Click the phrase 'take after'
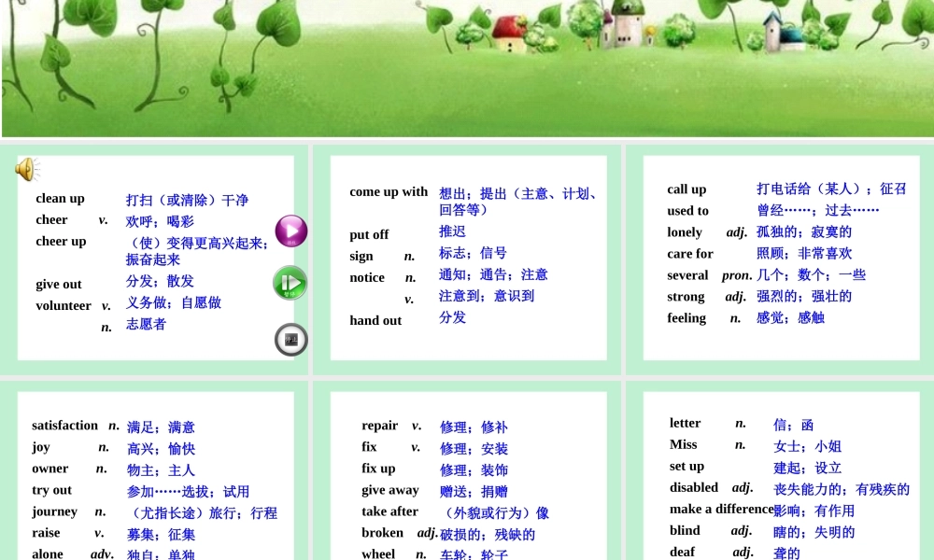934x560 pixels. pyautogui.click(x=389, y=511)
